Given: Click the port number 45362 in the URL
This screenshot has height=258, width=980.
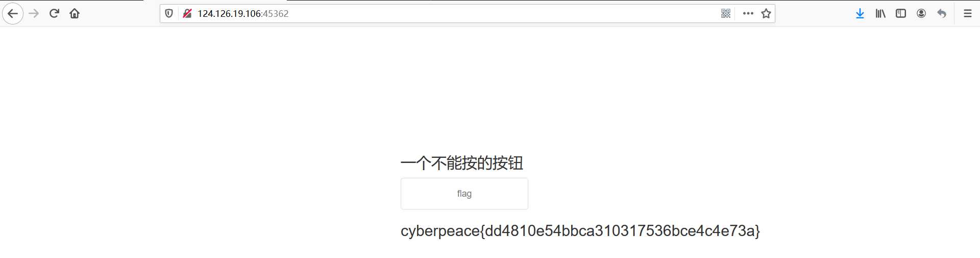Looking at the screenshot, I should 276,14.
